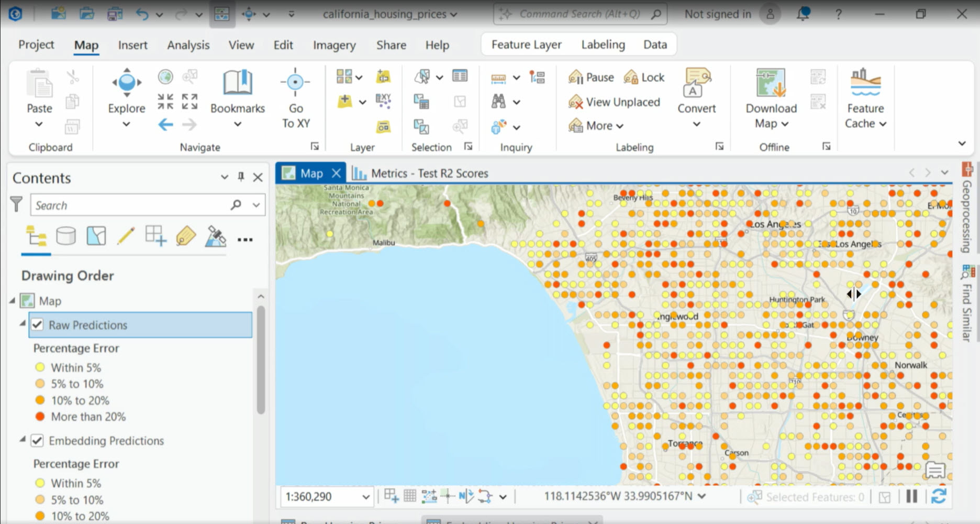Switch Contents panel to List By Data Source
The width and height of the screenshot is (980, 524).
(x=65, y=236)
